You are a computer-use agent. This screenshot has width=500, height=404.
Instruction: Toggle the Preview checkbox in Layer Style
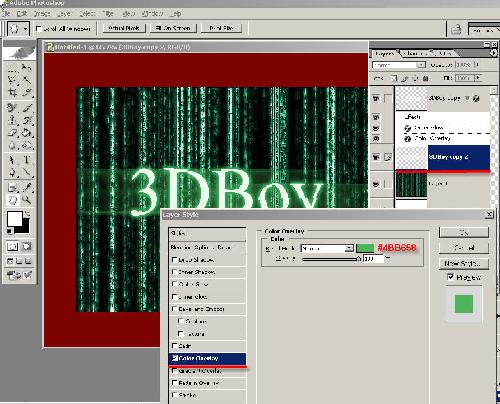[451, 277]
